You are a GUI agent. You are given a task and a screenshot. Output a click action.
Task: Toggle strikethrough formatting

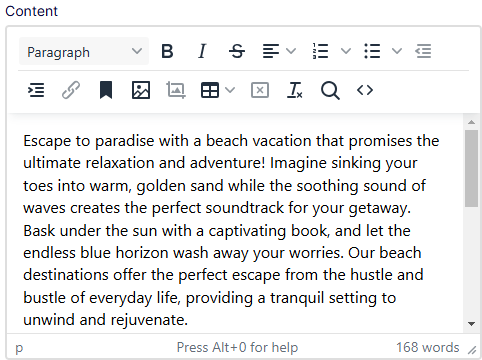tap(237, 51)
